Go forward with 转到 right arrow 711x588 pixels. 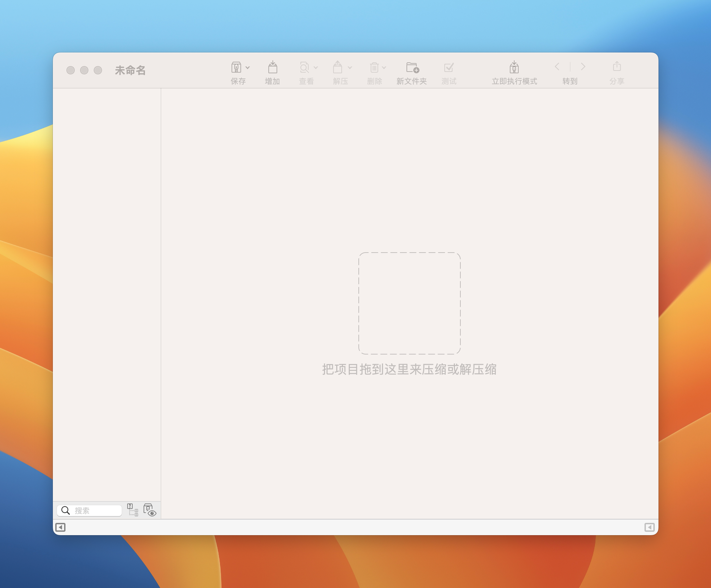(583, 66)
